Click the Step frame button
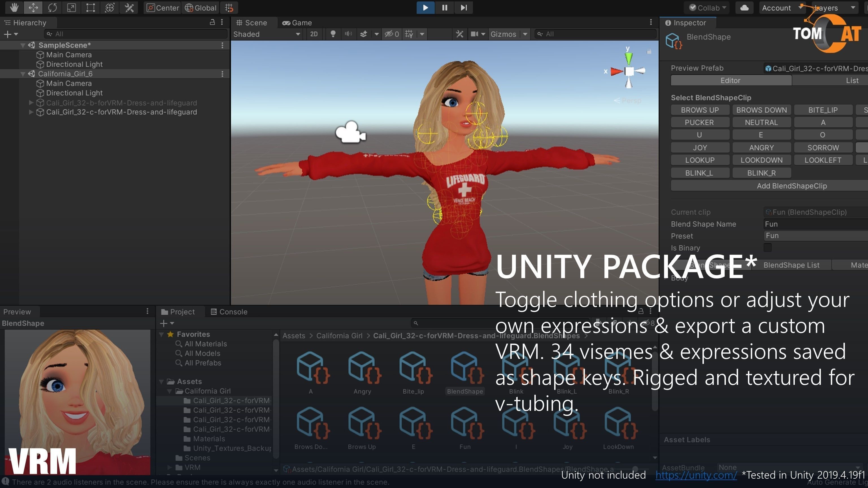The width and height of the screenshot is (868, 488). [x=464, y=7]
